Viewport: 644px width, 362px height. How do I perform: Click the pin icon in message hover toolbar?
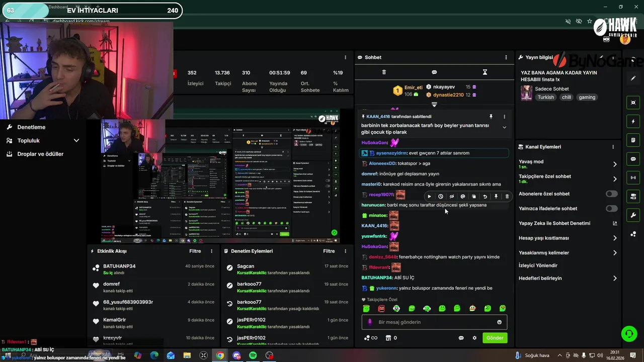(x=496, y=197)
